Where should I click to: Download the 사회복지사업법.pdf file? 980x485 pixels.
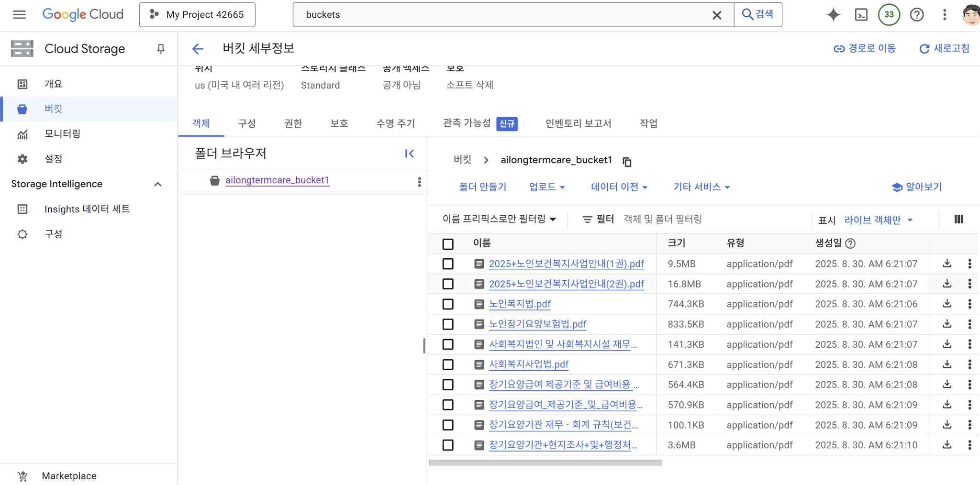[947, 364]
